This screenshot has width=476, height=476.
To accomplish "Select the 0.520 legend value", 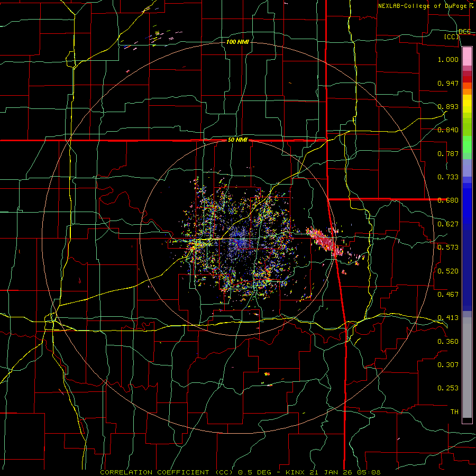I will coord(448,271).
